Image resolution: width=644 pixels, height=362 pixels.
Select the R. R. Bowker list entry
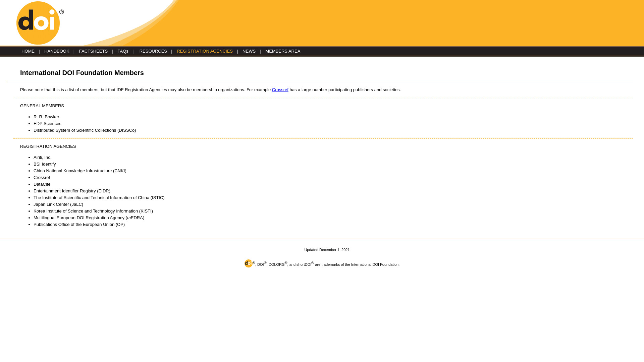(x=46, y=117)
